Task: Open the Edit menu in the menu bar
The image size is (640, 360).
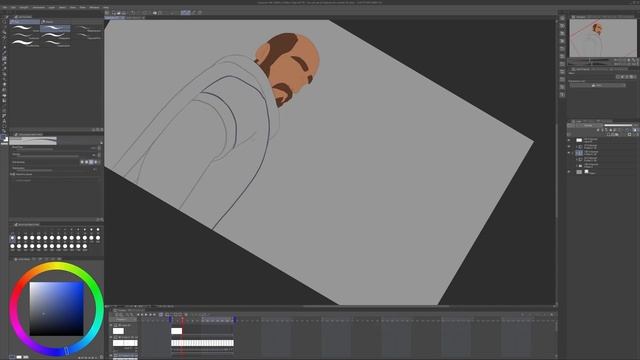Action: 13,7
